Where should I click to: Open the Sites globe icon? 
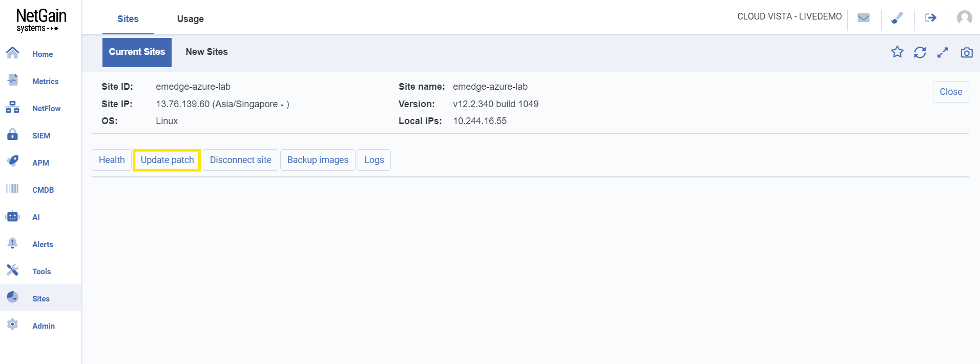(13, 297)
